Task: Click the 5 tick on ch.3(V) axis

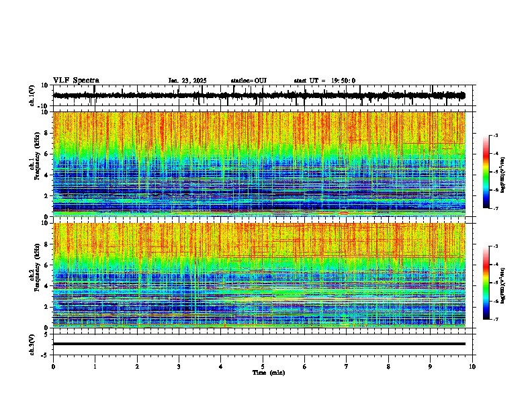Action: 47,334
